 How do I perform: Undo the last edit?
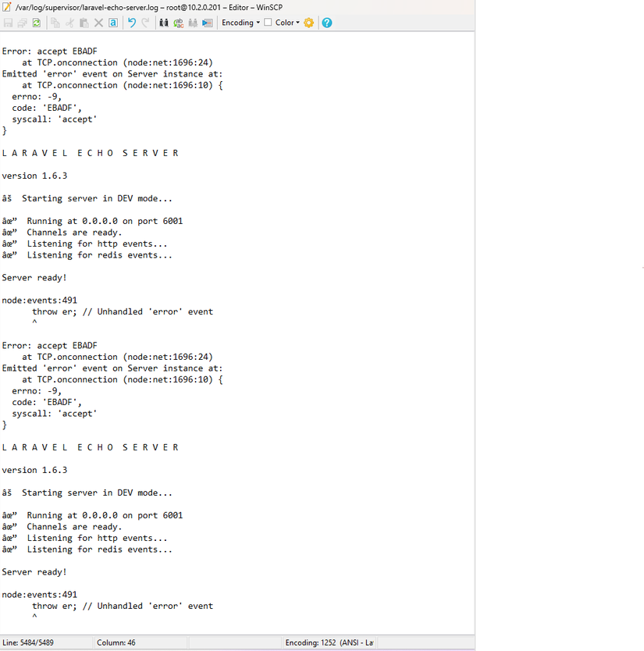click(x=132, y=23)
